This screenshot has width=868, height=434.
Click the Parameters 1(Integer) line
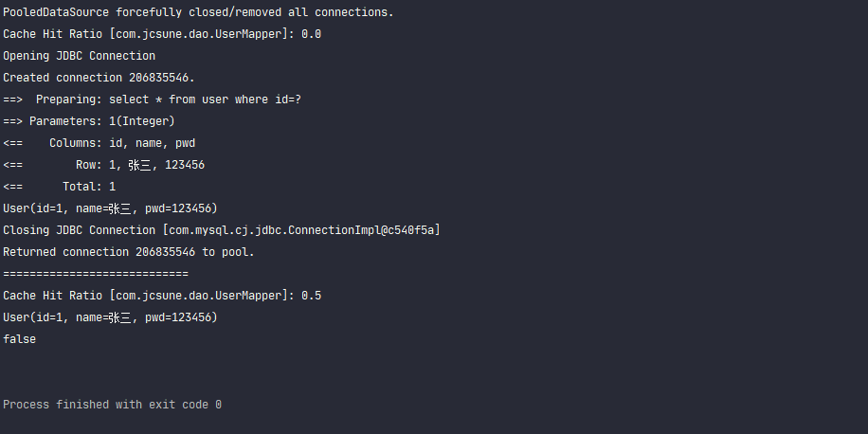89,121
